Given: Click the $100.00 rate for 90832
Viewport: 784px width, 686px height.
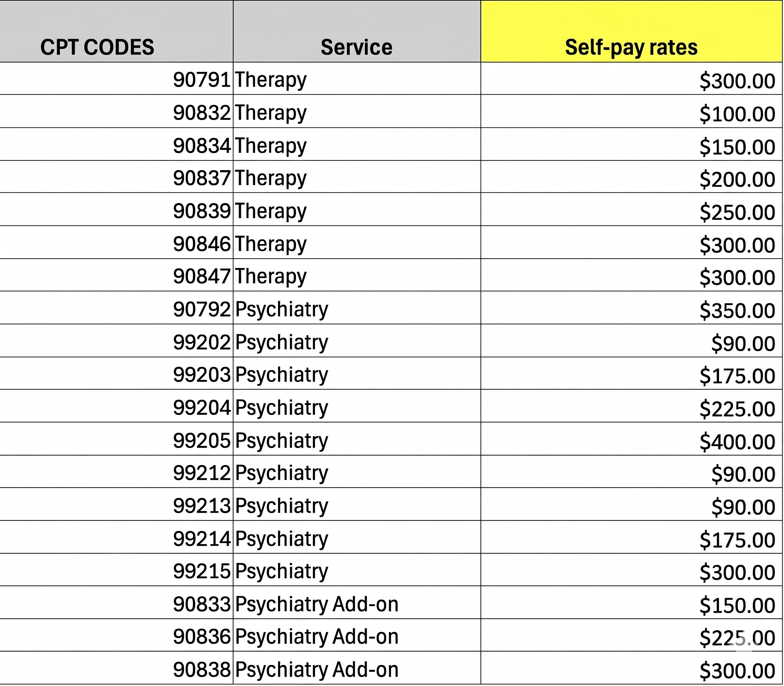Looking at the screenshot, I should coord(631,111).
